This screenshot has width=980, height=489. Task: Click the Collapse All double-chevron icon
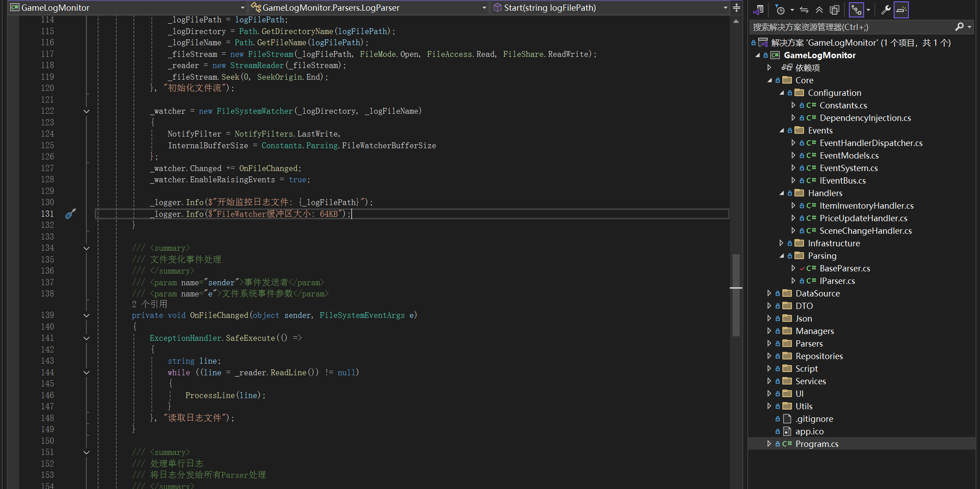tap(819, 10)
